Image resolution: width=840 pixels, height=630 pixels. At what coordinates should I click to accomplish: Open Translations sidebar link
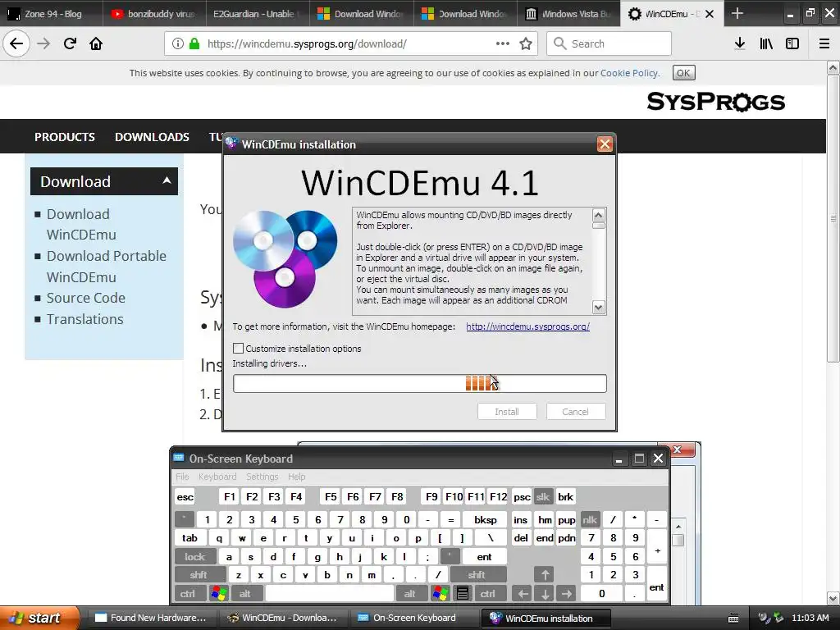[84, 319]
